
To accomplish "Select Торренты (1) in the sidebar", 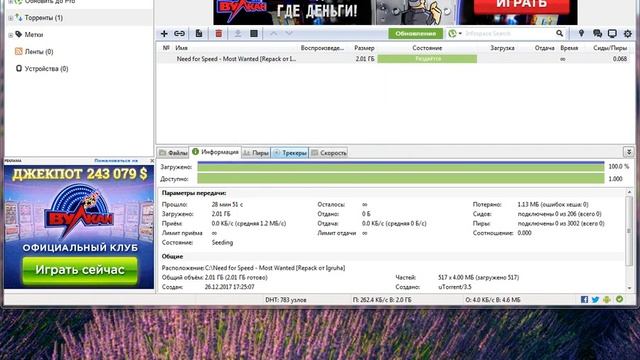I will [x=44, y=18].
